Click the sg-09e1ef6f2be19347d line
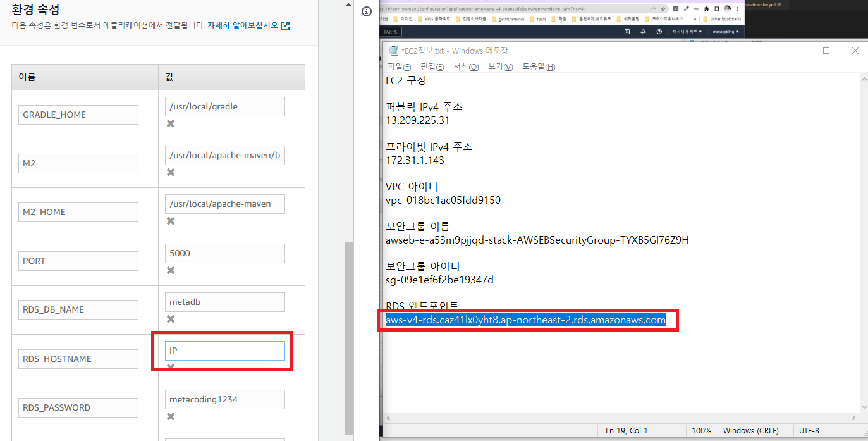This screenshot has width=868, height=441. 439,280
